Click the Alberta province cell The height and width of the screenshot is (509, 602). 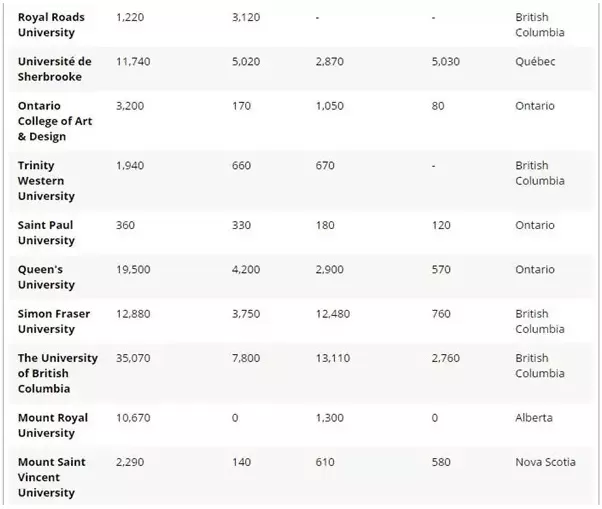pos(534,418)
